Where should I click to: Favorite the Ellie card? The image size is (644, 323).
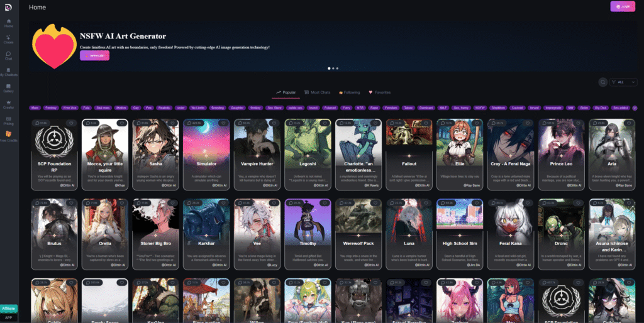pos(477,123)
